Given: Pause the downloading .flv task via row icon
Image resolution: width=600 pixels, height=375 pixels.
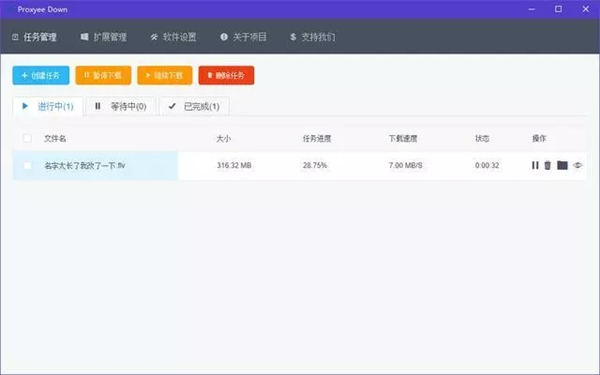Looking at the screenshot, I should point(535,165).
